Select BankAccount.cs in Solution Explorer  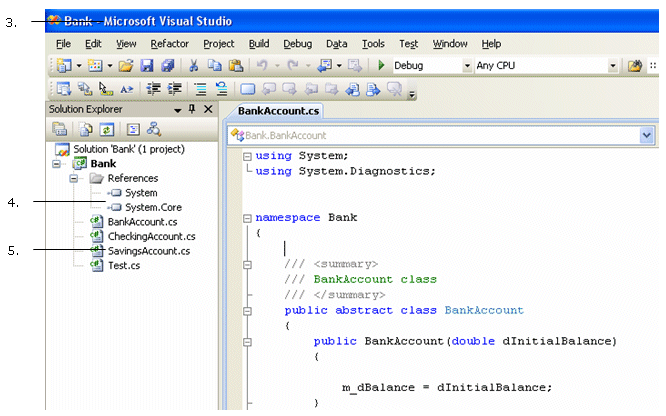coord(142,222)
